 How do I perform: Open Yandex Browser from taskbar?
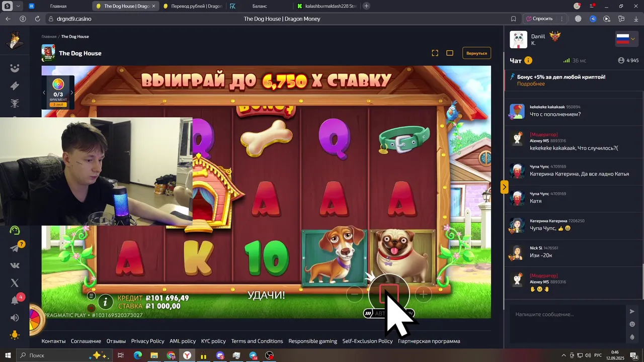point(187,355)
